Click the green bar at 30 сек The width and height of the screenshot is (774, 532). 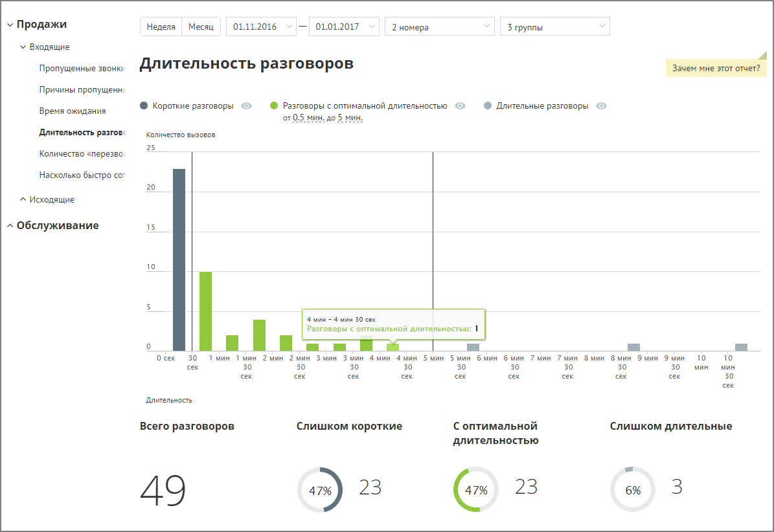(206, 311)
